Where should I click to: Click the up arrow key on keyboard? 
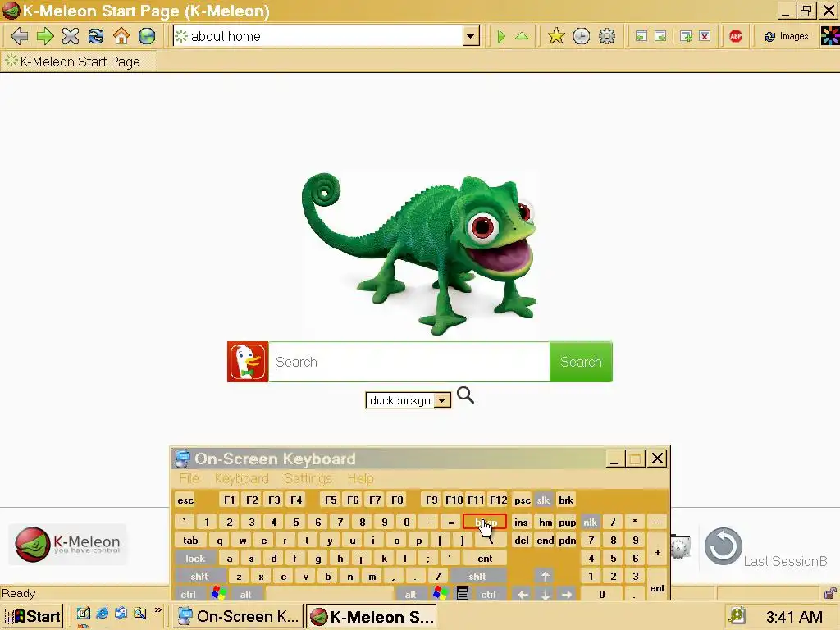(545, 577)
